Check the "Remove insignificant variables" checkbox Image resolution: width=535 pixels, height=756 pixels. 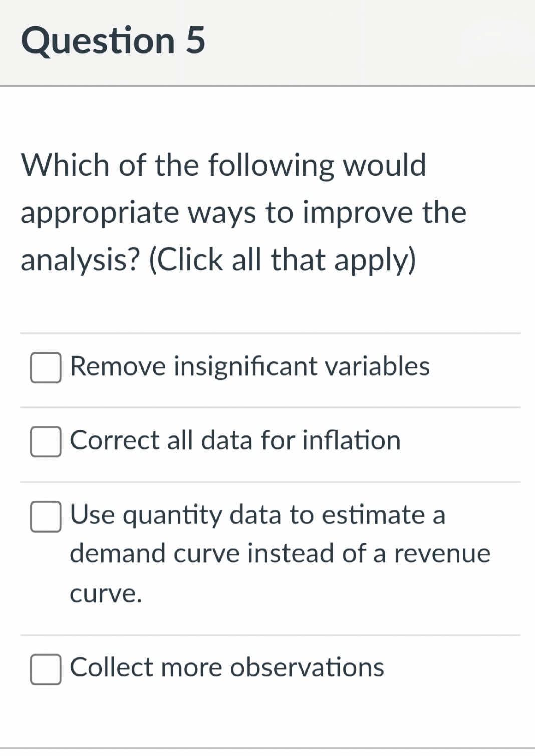(46, 368)
